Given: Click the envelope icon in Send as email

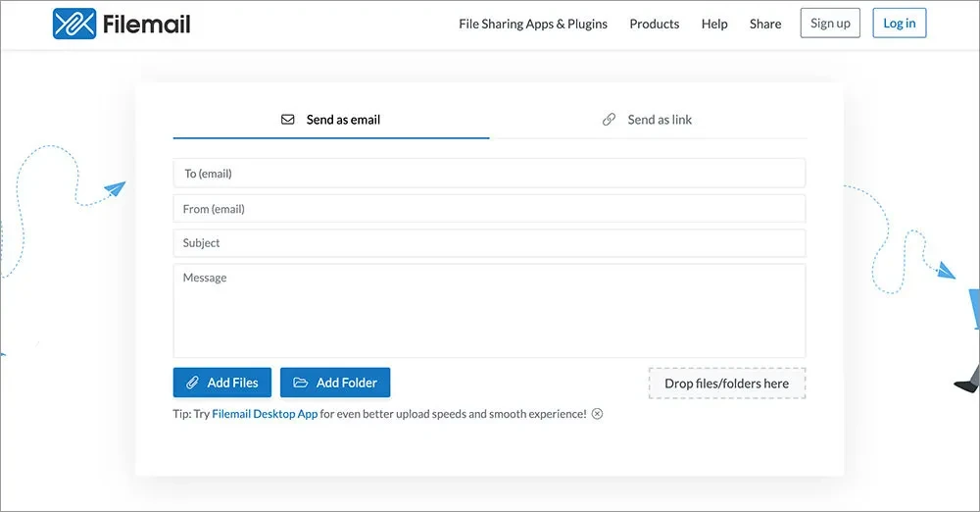Looking at the screenshot, I should pos(288,120).
